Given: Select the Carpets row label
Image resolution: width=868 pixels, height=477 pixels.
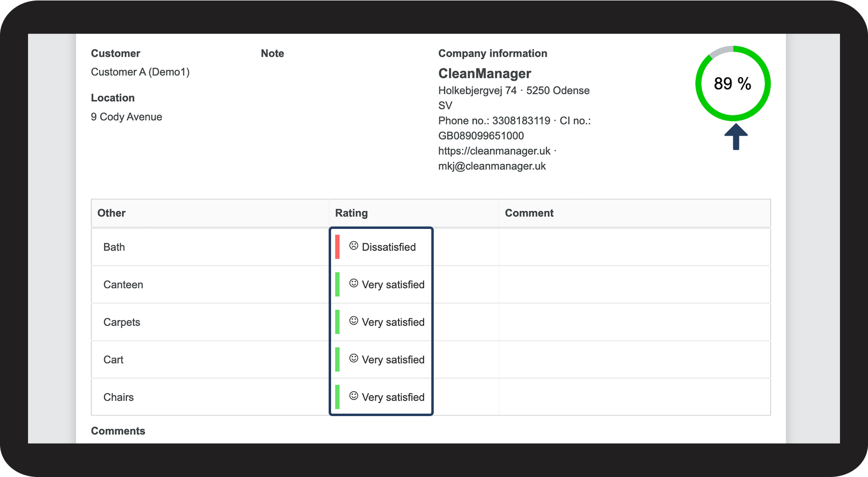Looking at the screenshot, I should [x=122, y=322].
